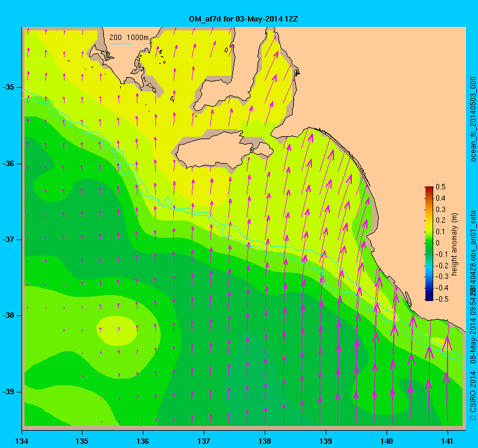This screenshot has height=448, width=478.
Task: Click the cyan contour legend line sample
Action: pos(121,44)
